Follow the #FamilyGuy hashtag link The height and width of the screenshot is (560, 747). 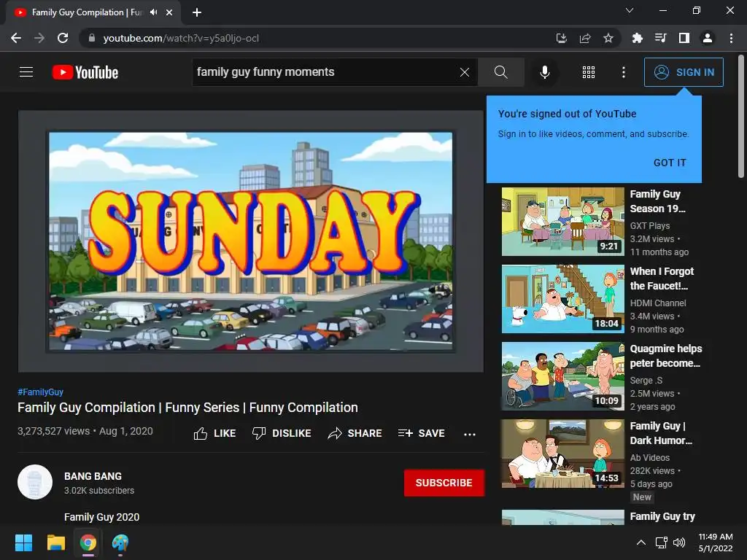41,392
